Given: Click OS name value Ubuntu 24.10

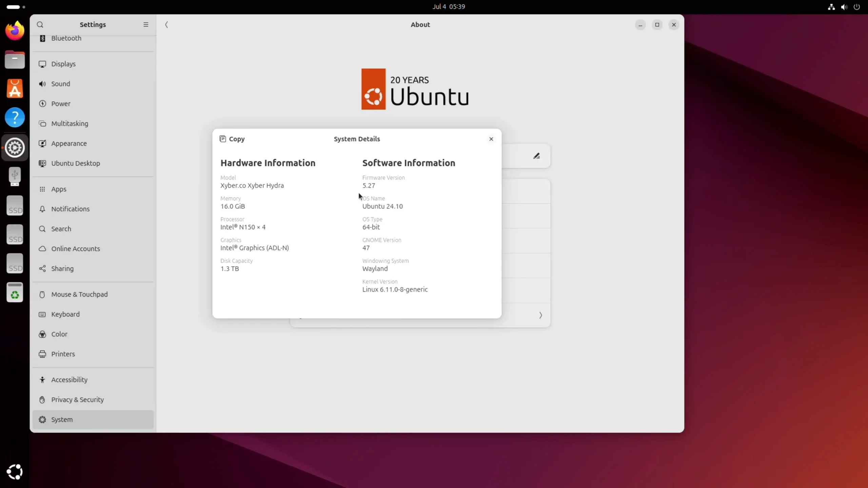Looking at the screenshot, I should pyautogui.click(x=382, y=206).
